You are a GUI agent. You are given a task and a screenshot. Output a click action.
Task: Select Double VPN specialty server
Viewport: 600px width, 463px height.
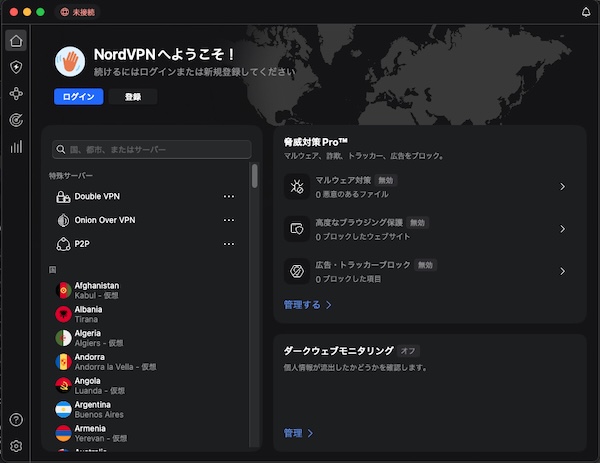tap(97, 197)
